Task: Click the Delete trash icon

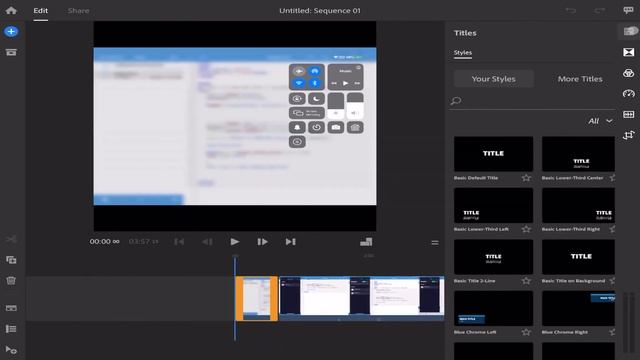Action: click(11, 280)
